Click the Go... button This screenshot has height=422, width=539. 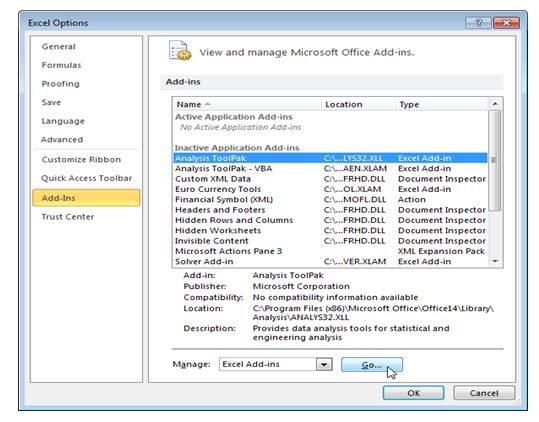coord(372,365)
